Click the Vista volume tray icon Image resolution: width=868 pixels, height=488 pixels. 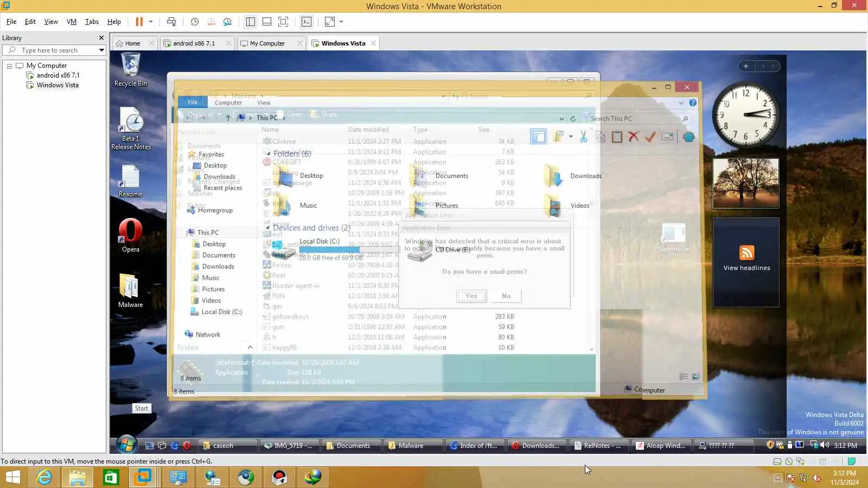pos(825,445)
